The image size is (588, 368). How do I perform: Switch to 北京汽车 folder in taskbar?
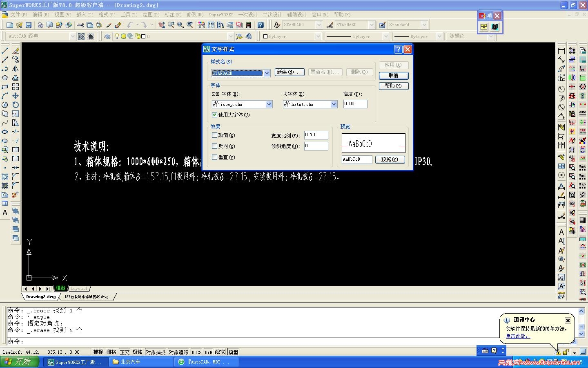pos(141,362)
